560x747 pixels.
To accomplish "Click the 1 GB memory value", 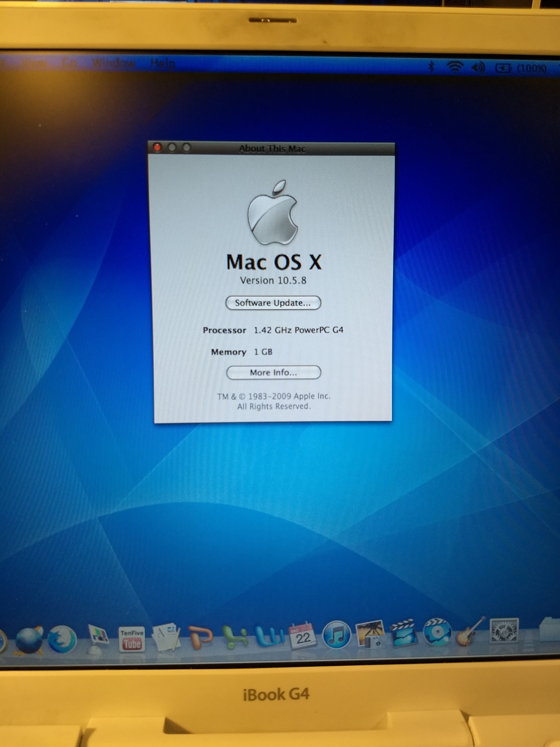I will coord(263,352).
